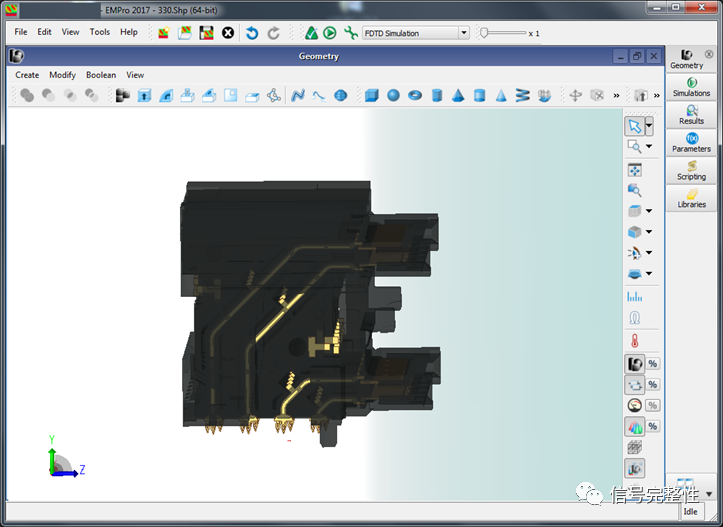Screen dimensions: 723x527
Task: Open the Simulations side panel
Action: pos(691,87)
